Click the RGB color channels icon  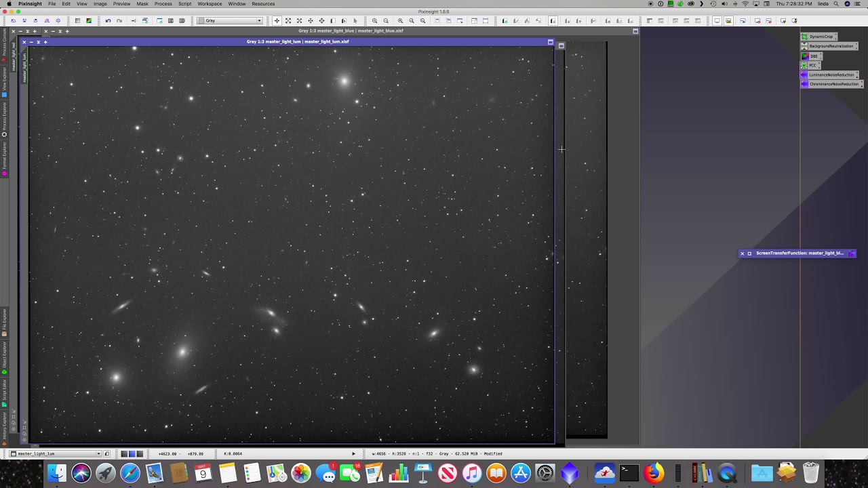point(88,20)
